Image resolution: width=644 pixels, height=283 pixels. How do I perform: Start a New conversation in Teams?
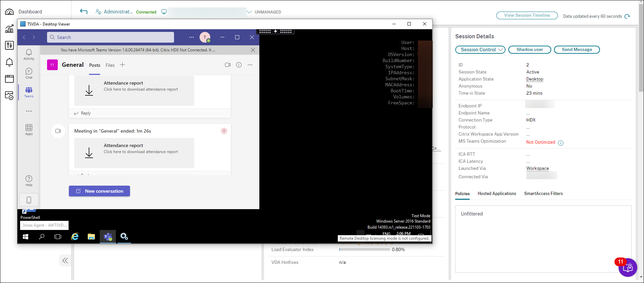click(99, 191)
